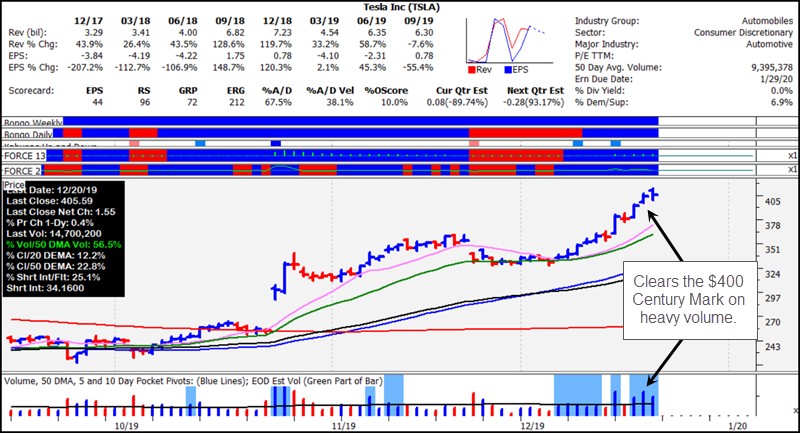
Task: Select the blue EPS legend swatch
Action: coord(508,70)
